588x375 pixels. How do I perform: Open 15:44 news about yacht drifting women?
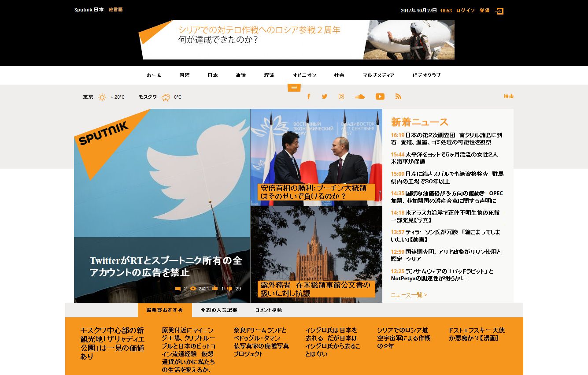(444, 158)
